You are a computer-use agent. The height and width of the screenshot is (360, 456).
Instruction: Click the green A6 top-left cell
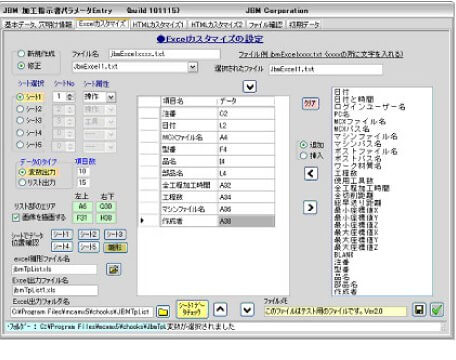coord(83,206)
